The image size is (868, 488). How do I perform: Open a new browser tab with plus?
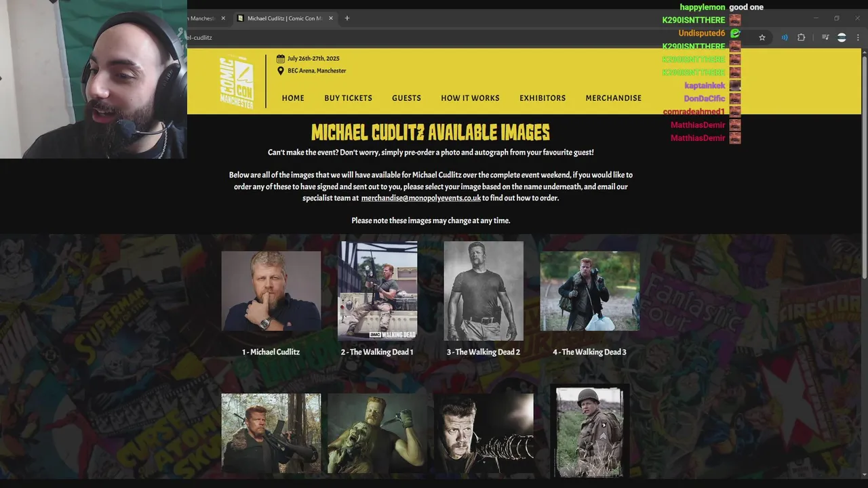(347, 18)
